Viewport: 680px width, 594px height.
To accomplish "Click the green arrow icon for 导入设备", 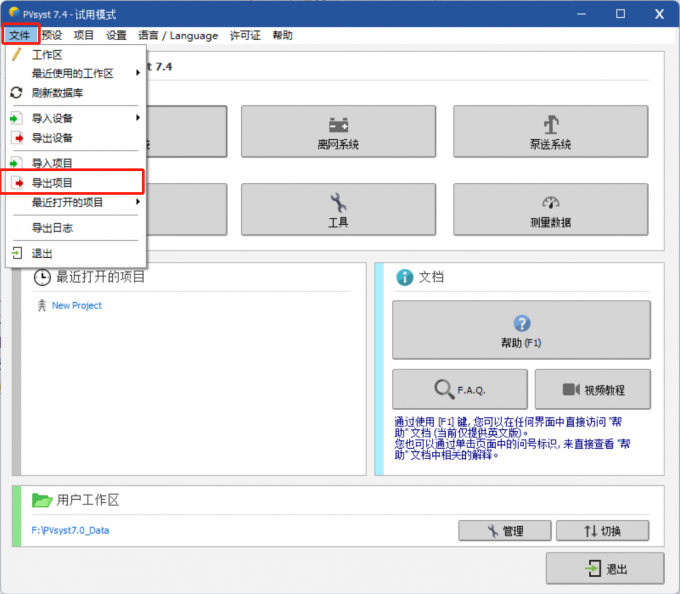I will [x=16, y=118].
